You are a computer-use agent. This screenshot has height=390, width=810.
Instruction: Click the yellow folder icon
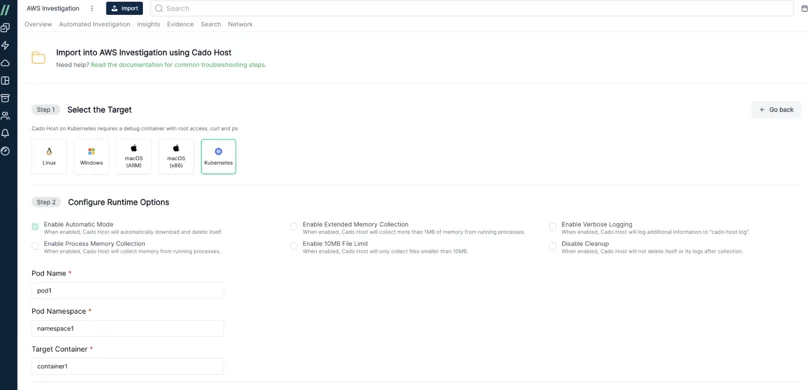38,57
